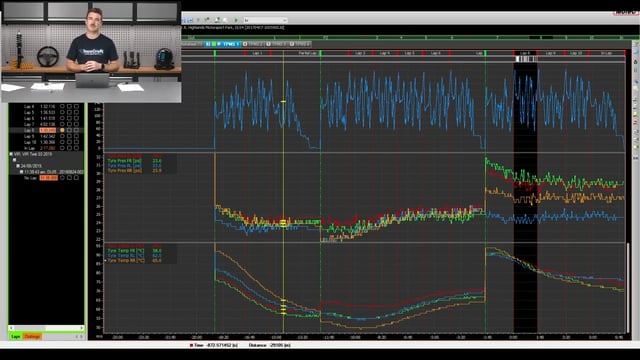Switch to the TPMS 2 tab
Screen dimensions: 640x360
253,44
